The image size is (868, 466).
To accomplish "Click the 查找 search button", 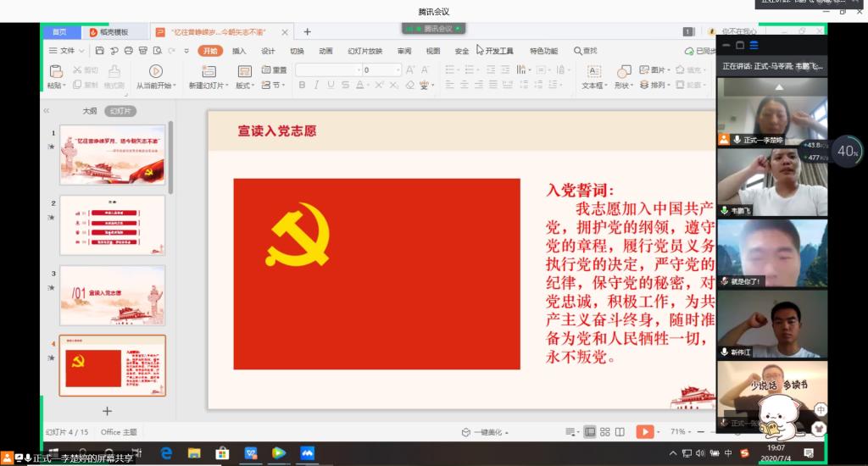I will pos(585,51).
